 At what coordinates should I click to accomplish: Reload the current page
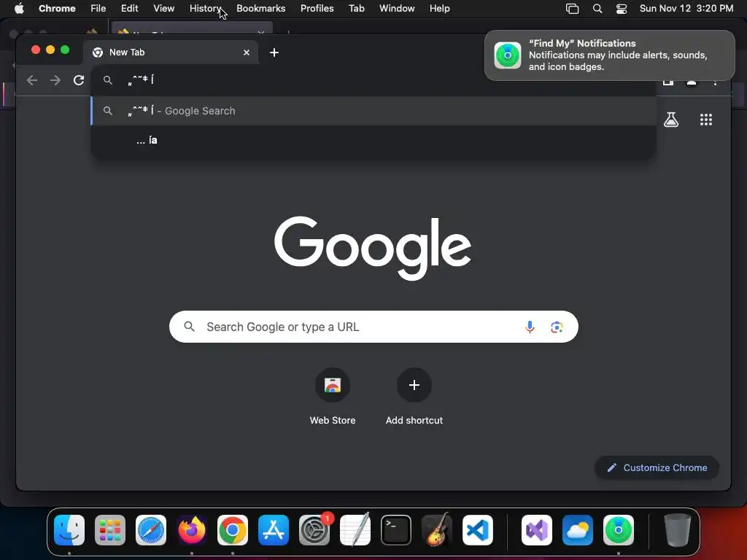[79, 80]
